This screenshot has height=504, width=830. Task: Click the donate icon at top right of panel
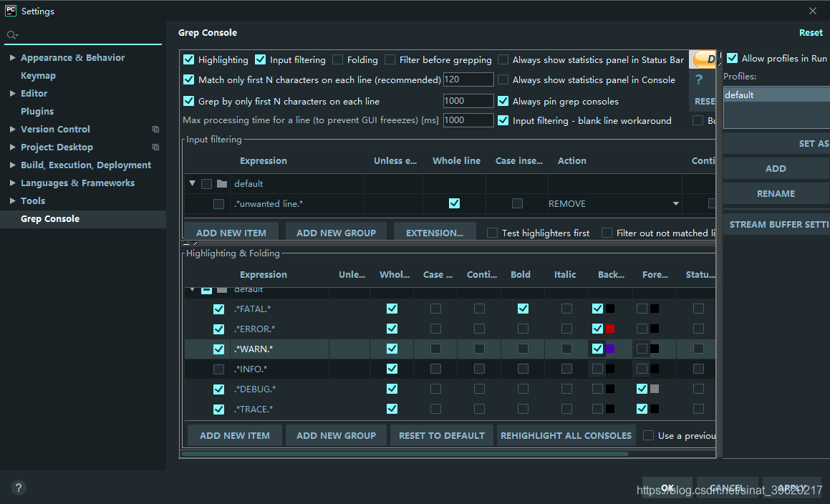point(704,59)
